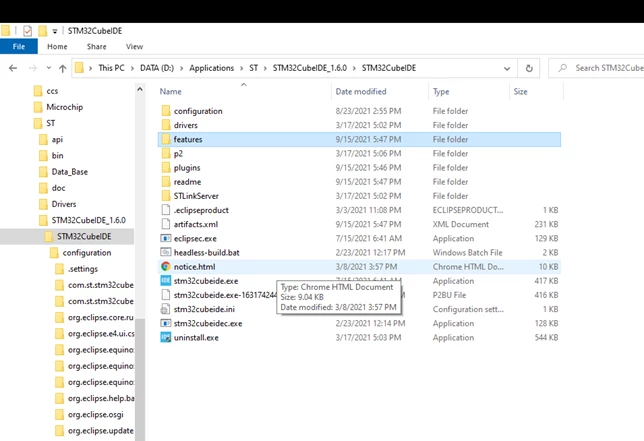Open the File menu
Image resolution: width=644 pixels, height=441 pixels.
[x=19, y=46]
